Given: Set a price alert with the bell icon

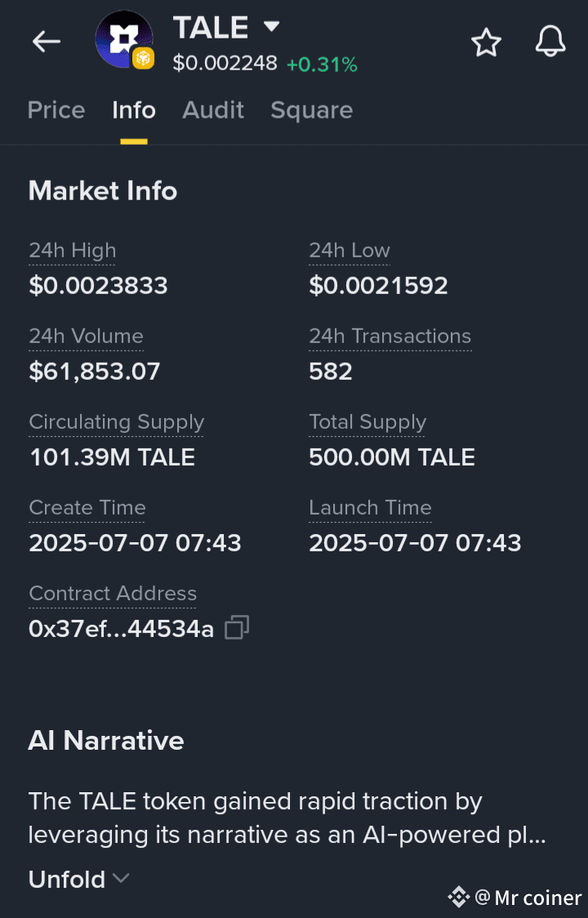Looking at the screenshot, I should (x=550, y=42).
